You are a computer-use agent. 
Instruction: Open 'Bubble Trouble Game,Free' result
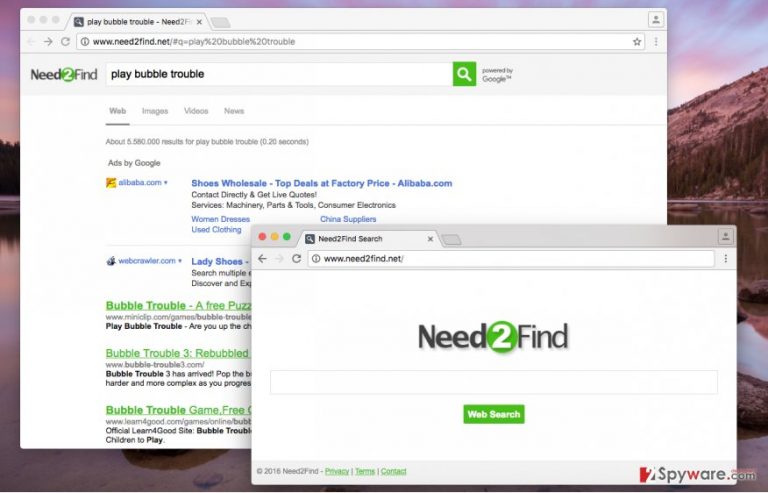tap(178, 410)
